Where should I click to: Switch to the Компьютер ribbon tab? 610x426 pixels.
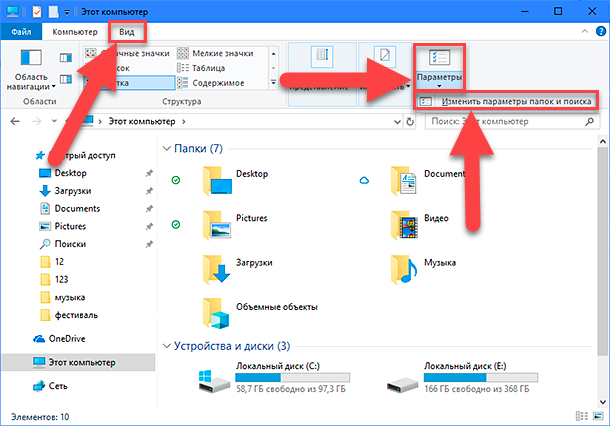(x=75, y=32)
